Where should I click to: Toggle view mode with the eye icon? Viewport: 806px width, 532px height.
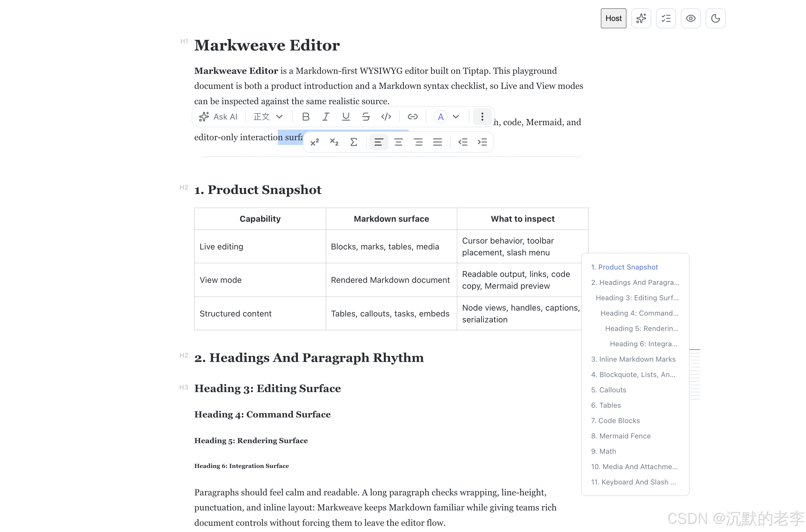coord(691,18)
